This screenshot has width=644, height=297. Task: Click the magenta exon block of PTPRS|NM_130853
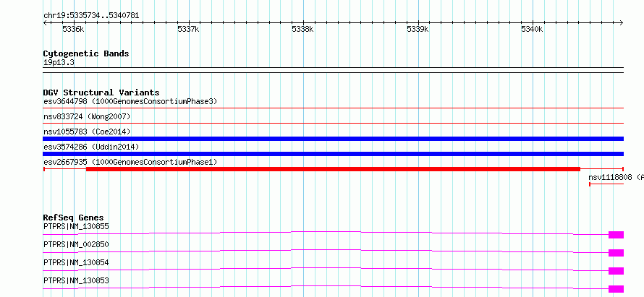(x=616, y=289)
